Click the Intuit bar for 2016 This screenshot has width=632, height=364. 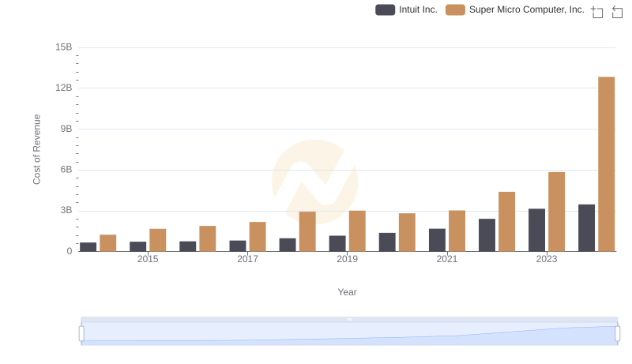click(188, 246)
